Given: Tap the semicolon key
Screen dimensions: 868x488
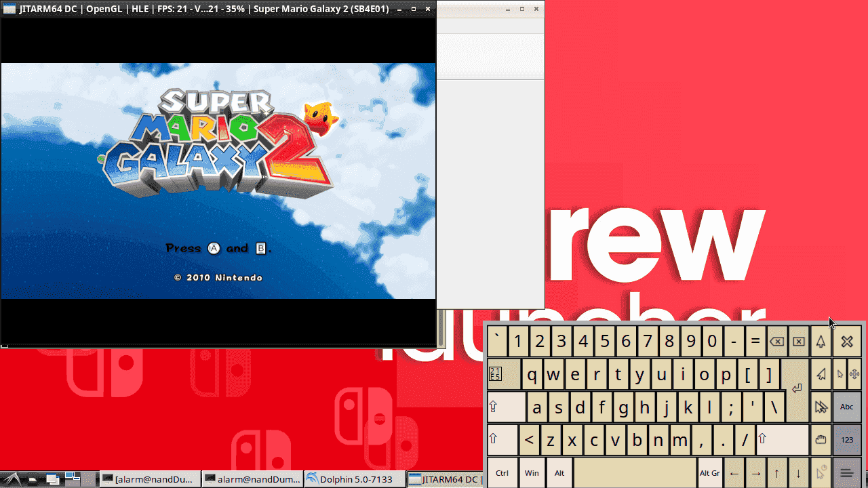Looking at the screenshot, I should [731, 407].
